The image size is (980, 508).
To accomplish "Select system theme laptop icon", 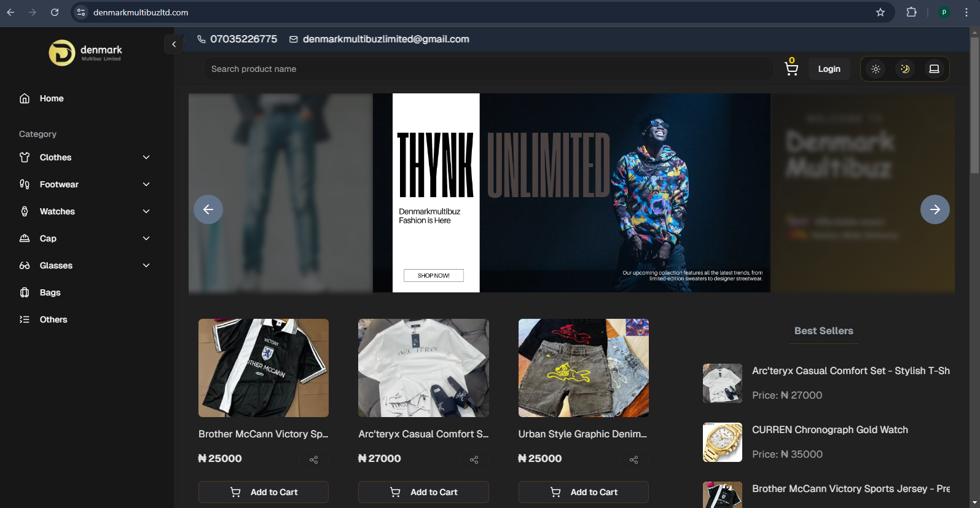I will point(934,69).
